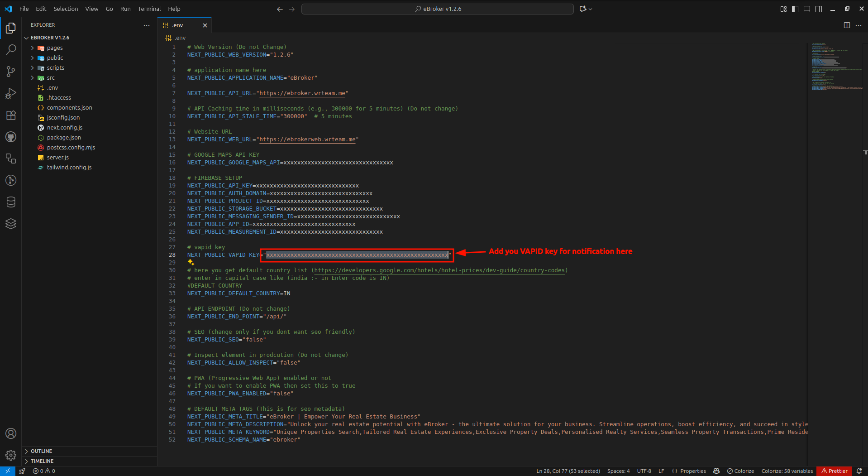Viewport: 868px width, 476px height.
Task: Click the GitHub icon in the activity bar
Action: pos(11,137)
